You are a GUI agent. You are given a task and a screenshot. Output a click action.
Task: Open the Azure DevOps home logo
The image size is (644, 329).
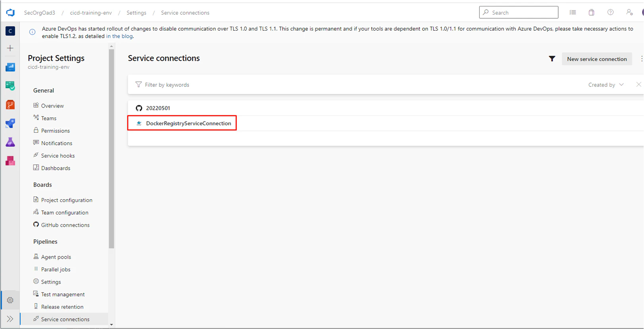point(10,13)
